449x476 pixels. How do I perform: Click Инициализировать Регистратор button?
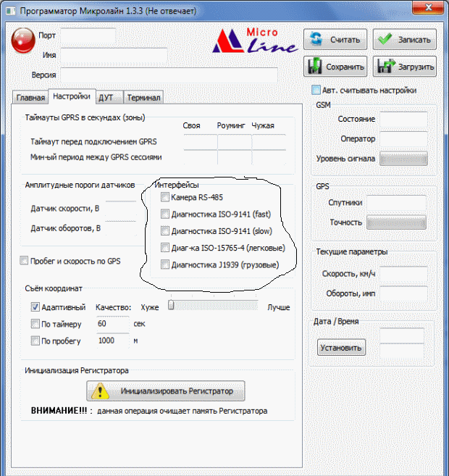[x=166, y=391]
